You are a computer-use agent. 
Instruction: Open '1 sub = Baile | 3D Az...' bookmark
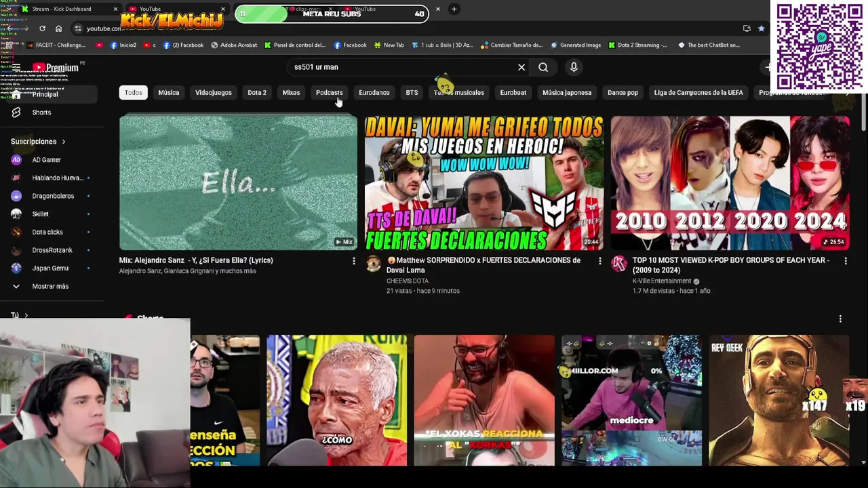[x=442, y=45]
